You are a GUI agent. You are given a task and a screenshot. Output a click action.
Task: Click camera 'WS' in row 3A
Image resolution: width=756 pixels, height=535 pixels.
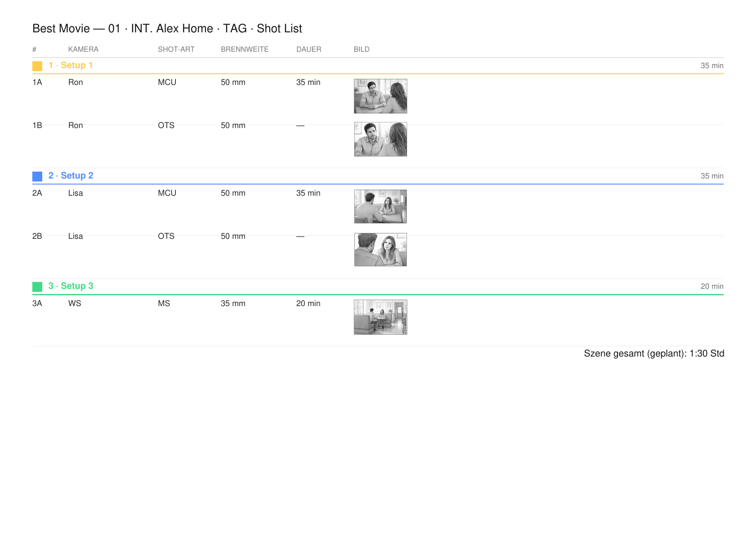pos(75,303)
